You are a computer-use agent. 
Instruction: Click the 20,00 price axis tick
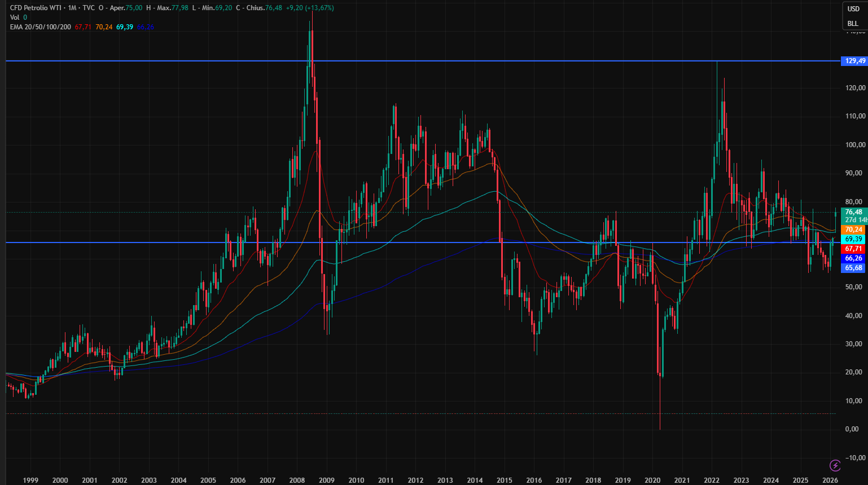[x=855, y=372]
